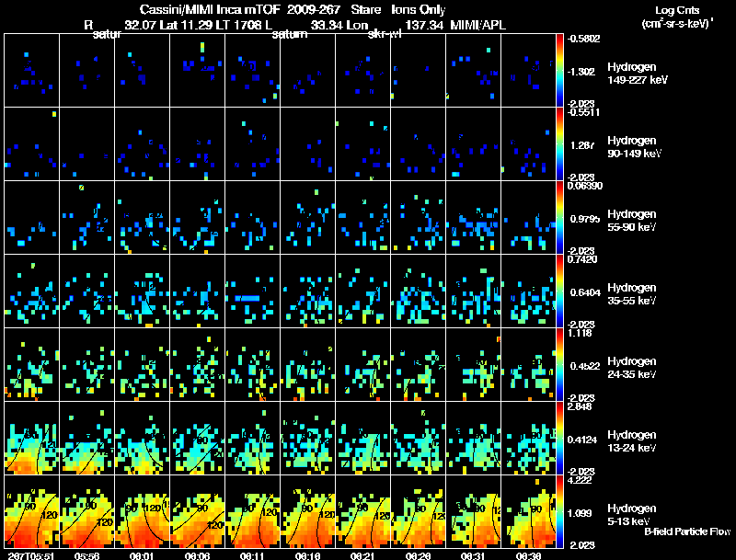Click the MIMI/APL credit text
The image size is (736, 560).
point(477,26)
